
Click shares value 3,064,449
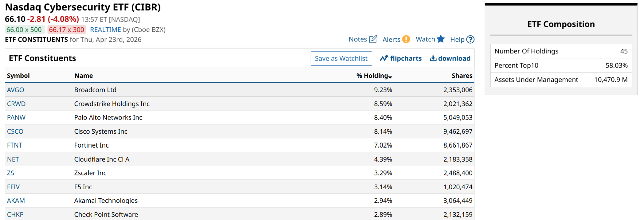458,201
